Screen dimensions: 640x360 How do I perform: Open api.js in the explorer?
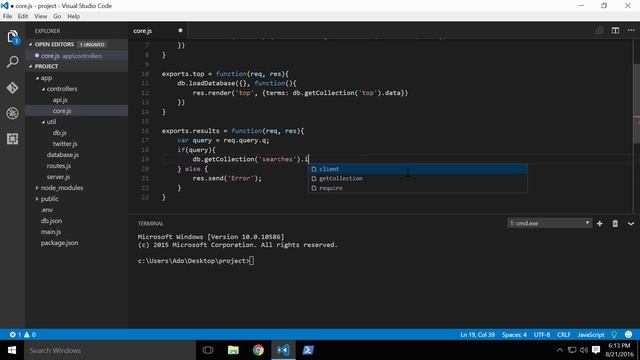tap(60, 100)
